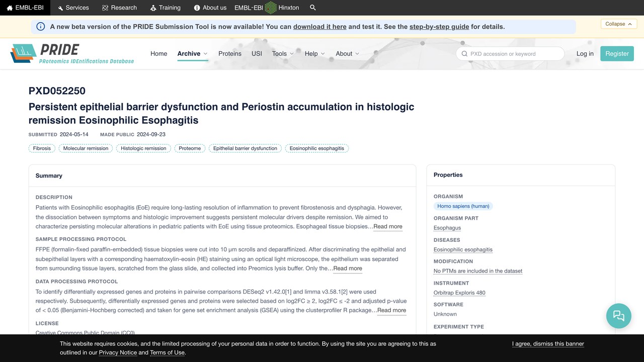Click the top bar search magnifier icon
Screen dimensions: 644x362
click(313, 8)
